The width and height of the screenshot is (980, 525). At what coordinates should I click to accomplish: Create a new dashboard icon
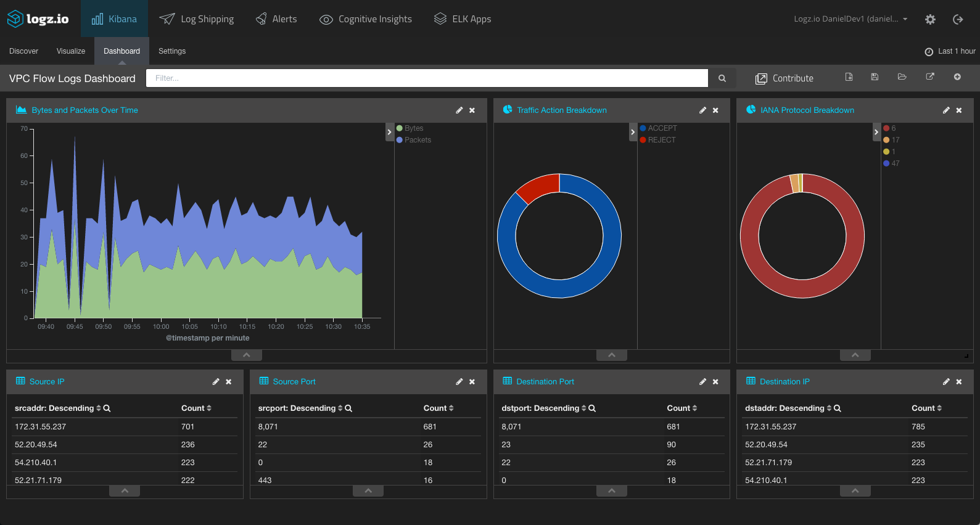(849, 77)
